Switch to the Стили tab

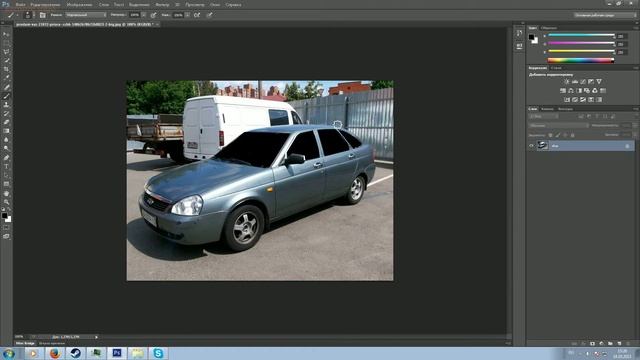coord(556,68)
